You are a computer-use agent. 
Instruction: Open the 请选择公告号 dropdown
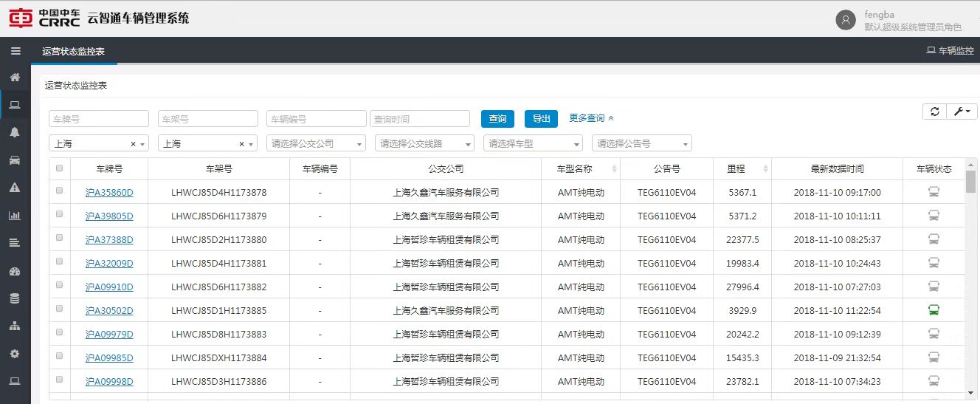coord(641,143)
